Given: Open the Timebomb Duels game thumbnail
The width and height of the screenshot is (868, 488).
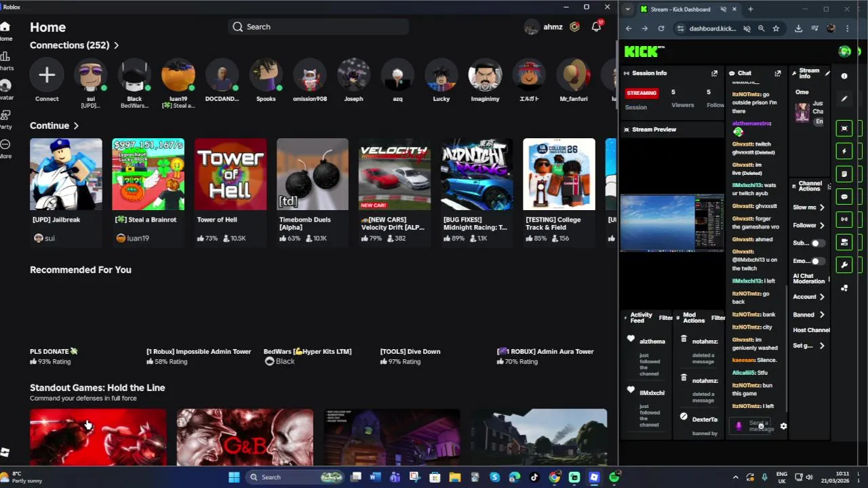Looking at the screenshot, I should coord(313,174).
